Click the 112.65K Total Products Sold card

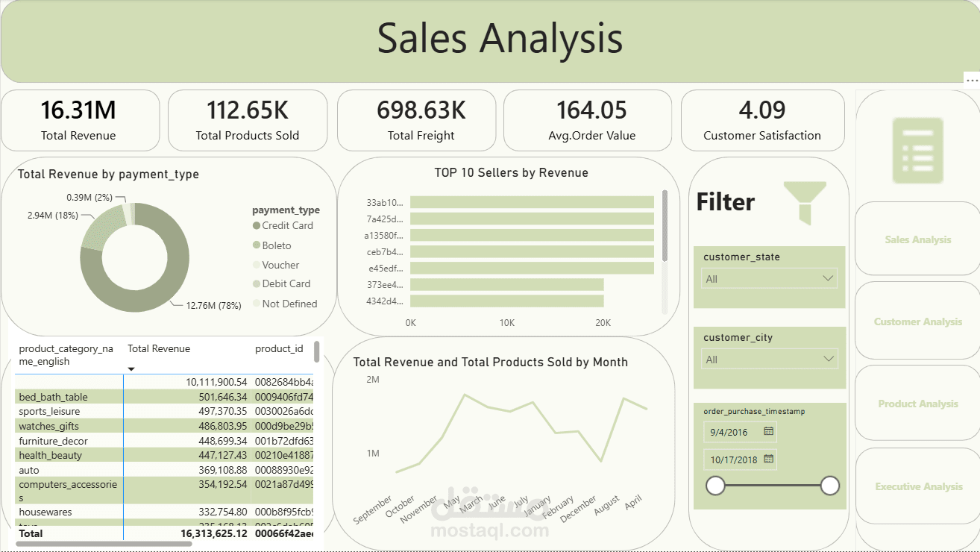tap(248, 121)
